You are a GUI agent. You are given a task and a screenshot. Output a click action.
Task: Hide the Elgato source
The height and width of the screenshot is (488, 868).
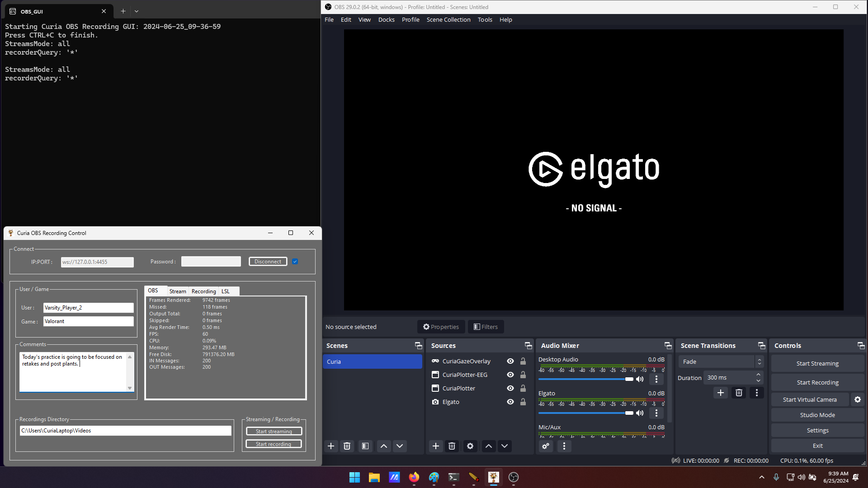pyautogui.click(x=510, y=402)
